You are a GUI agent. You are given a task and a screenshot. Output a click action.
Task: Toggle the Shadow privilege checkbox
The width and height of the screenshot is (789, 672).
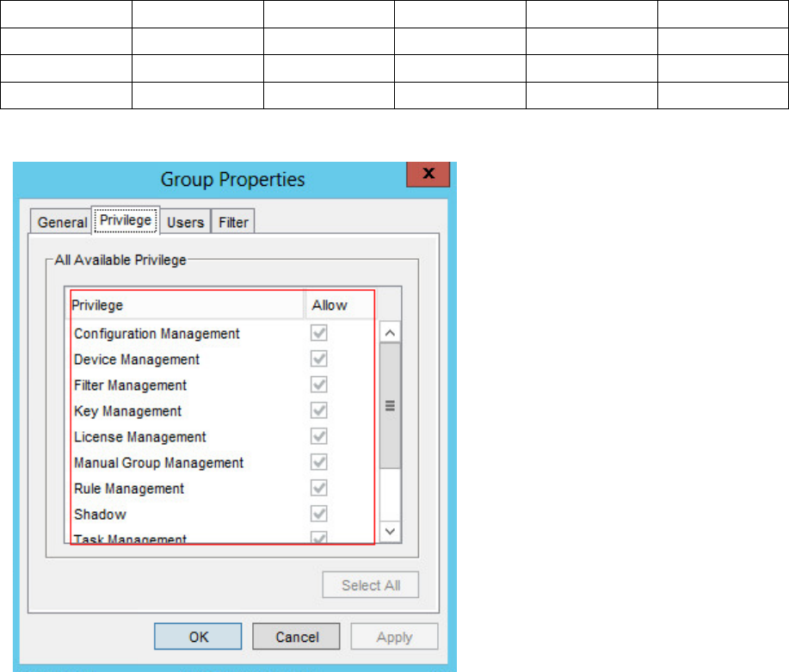point(319,515)
